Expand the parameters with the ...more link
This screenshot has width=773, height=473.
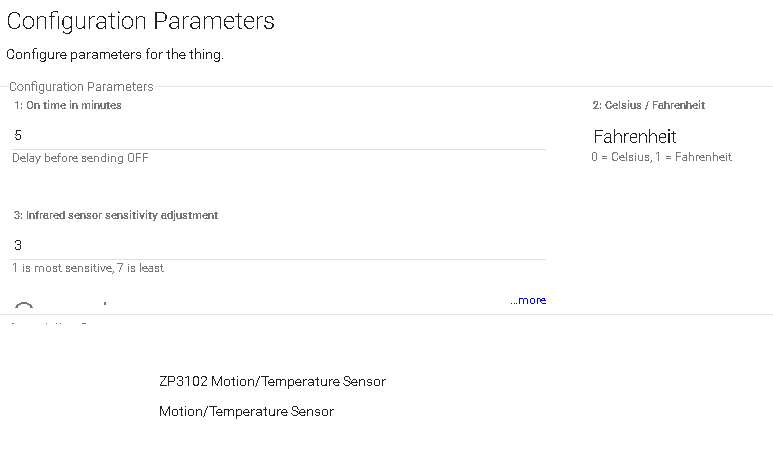528,300
